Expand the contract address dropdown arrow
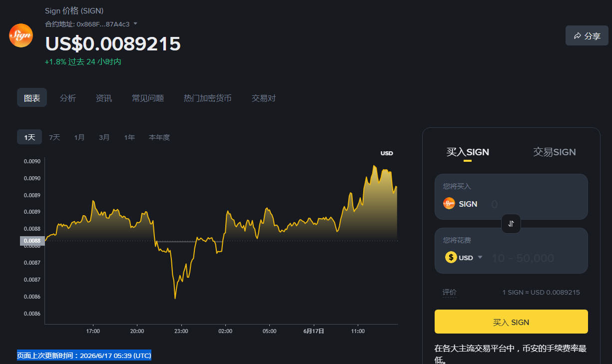 tap(135, 23)
